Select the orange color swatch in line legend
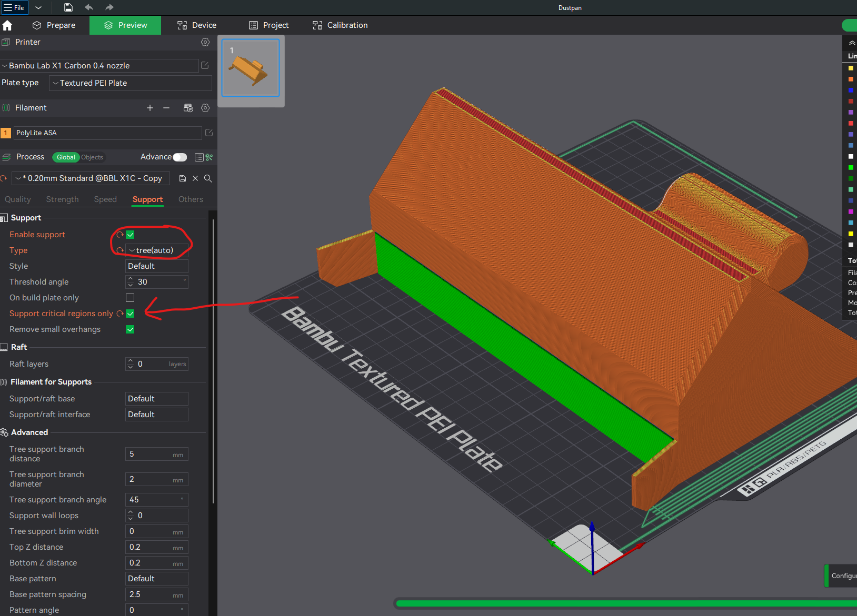This screenshot has width=857, height=616. pyautogui.click(x=851, y=79)
